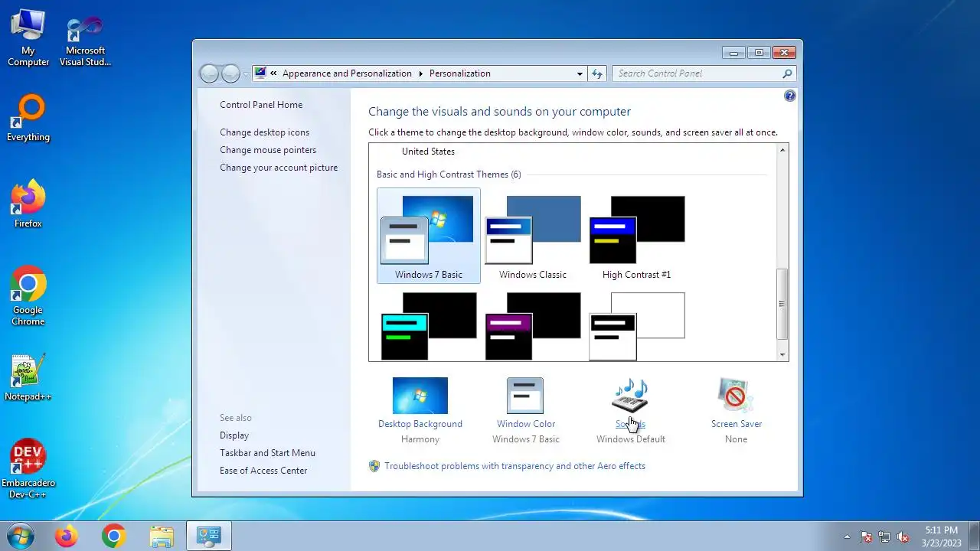Viewport: 980px width, 551px height.
Task: Open the Sounds keyboard-and-notes icon
Action: (631, 396)
